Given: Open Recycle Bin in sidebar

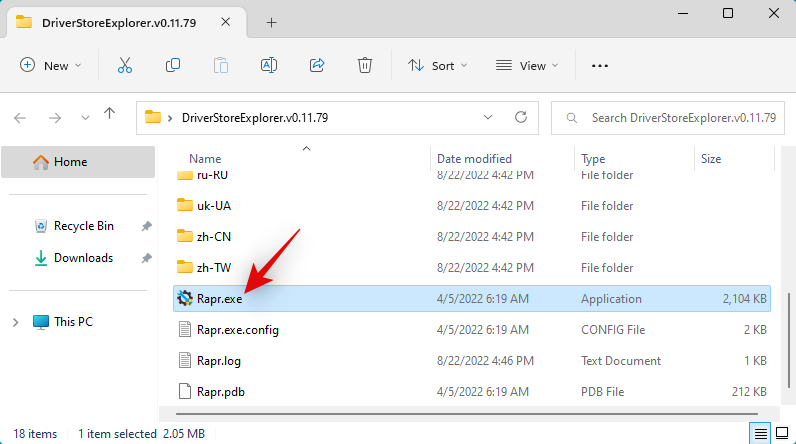Looking at the screenshot, I should pos(84,226).
